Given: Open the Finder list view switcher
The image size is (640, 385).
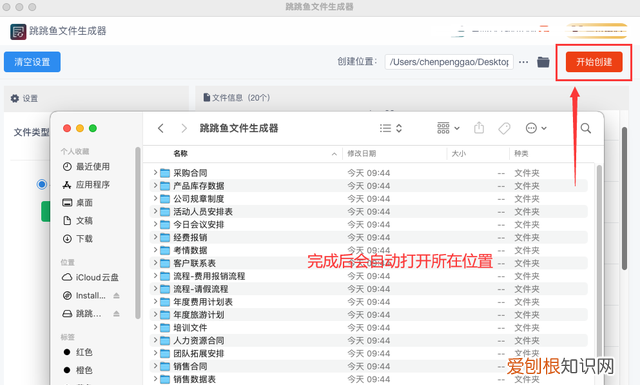Looking at the screenshot, I should coord(391,128).
